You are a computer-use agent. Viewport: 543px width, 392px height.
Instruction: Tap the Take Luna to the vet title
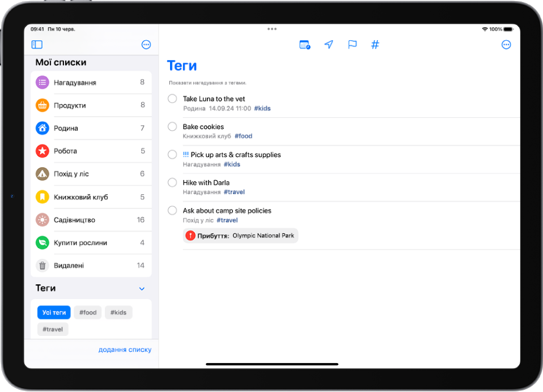(214, 99)
